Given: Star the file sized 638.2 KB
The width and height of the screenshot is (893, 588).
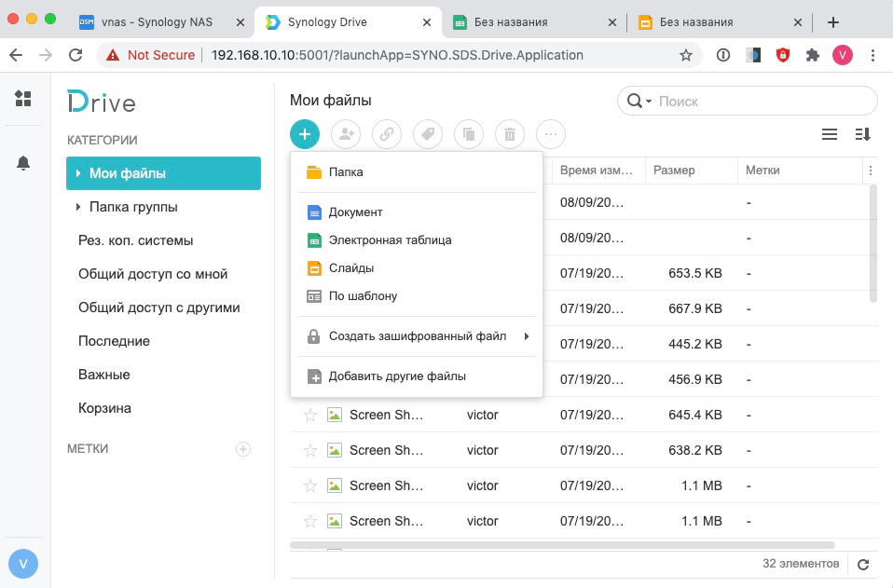Looking at the screenshot, I should click(x=310, y=450).
